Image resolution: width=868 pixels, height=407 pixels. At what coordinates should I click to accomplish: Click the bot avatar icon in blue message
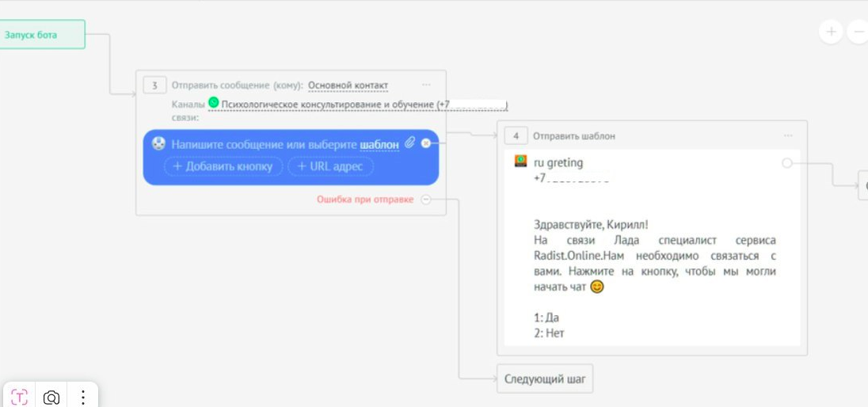(x=158, y=144)
